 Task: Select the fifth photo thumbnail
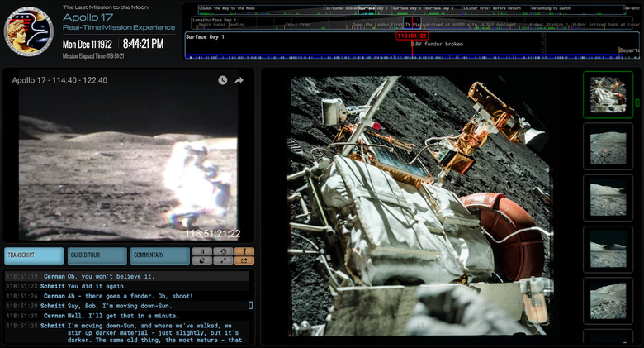pos(608,301)
